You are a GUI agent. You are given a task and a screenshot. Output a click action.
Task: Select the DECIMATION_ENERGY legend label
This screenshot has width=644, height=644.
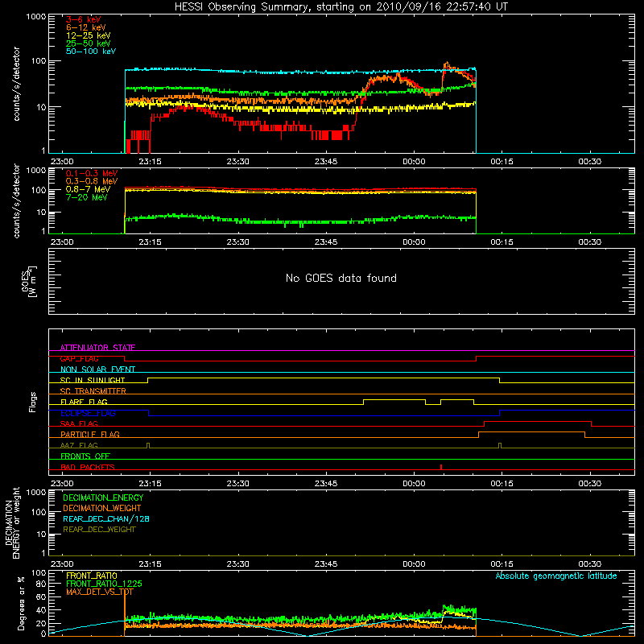click(103, 497)
